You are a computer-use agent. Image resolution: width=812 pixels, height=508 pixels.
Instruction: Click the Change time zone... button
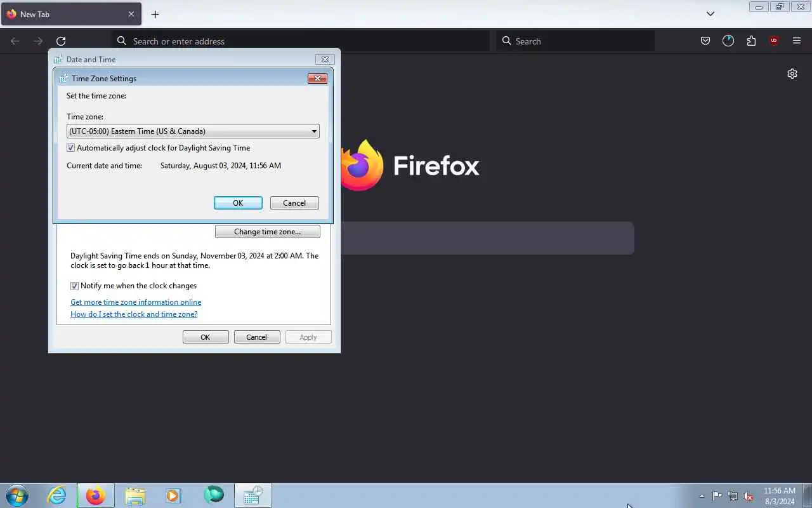point(268,232)
